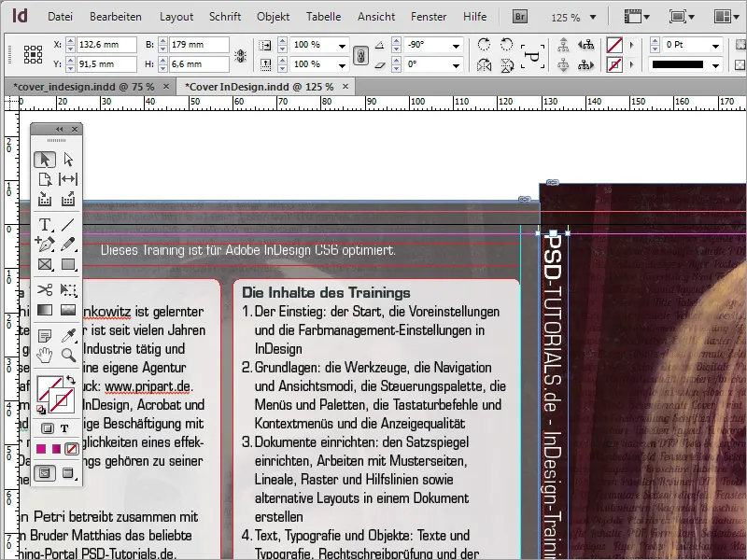Select the Pencil tool

68,244
